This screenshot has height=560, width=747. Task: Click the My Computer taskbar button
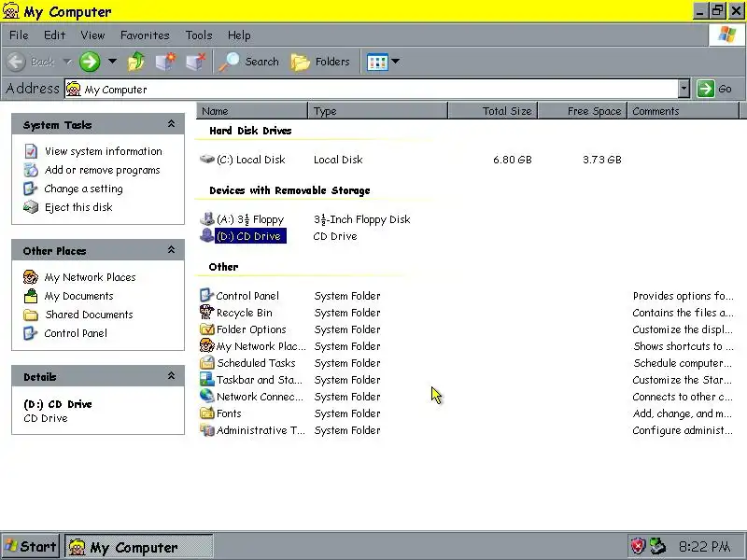click(138, 547)
